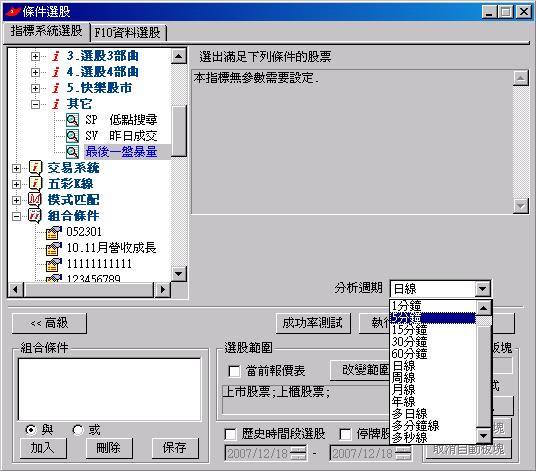Check the 歷史時間段選股 checkbox
536x471 pixels.
click(x=230, y=434)
